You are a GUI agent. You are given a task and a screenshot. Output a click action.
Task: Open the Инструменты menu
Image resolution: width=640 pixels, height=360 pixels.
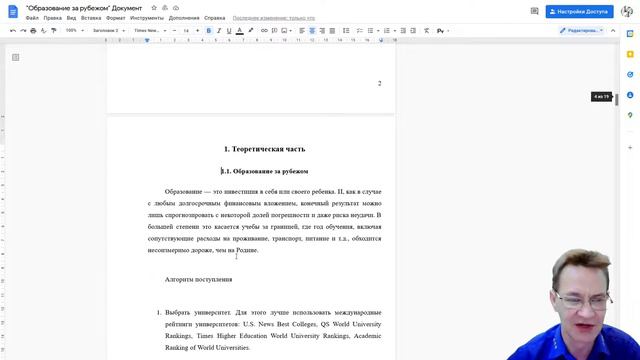coord(147,18)
